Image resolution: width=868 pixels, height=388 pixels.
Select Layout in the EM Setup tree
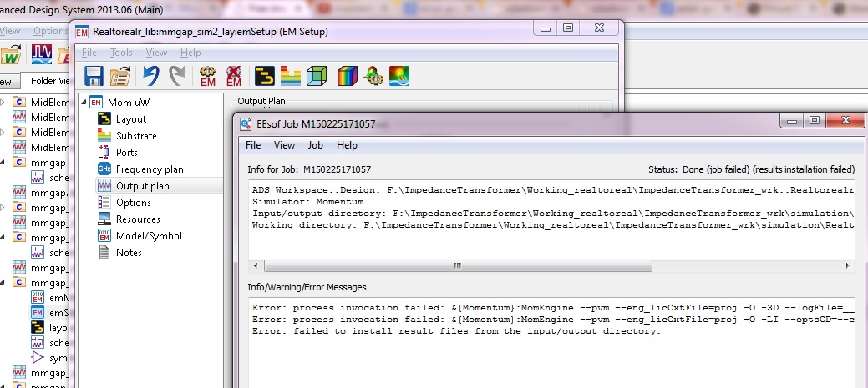coord(130,118)
